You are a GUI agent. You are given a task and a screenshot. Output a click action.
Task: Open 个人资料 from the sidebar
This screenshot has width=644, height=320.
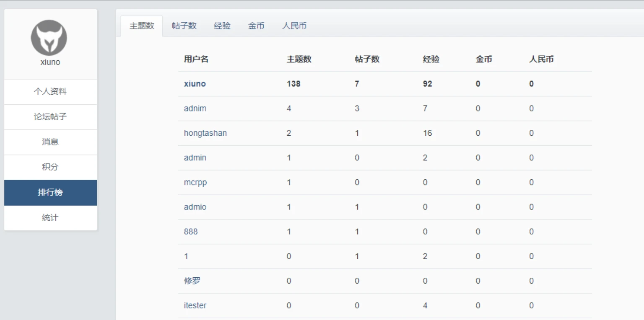(49, 92)
